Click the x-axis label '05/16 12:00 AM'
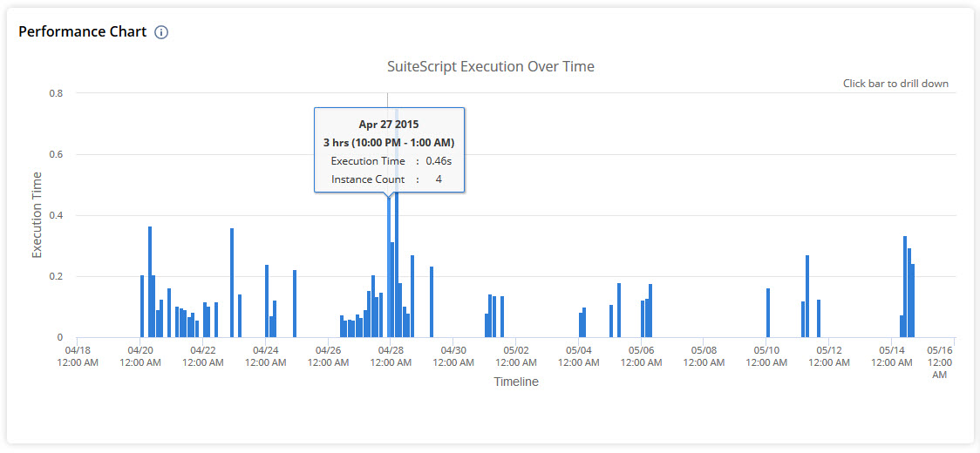Viewport: 980px width, 453px height. click(x=939, y=362)
